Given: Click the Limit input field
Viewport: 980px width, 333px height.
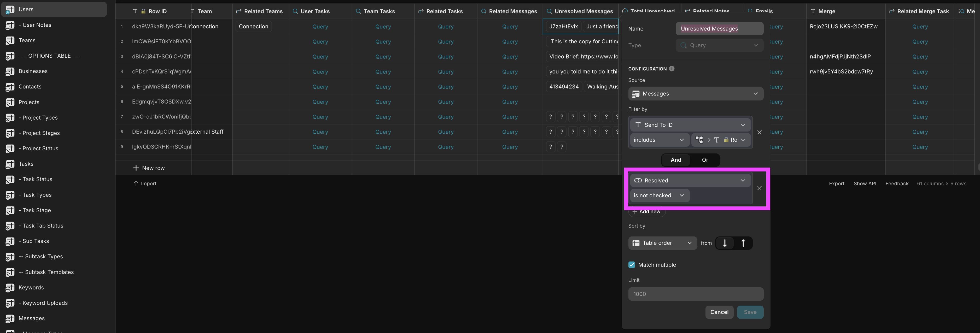Looking at the screenshot, I should click(x=696, y=294).
